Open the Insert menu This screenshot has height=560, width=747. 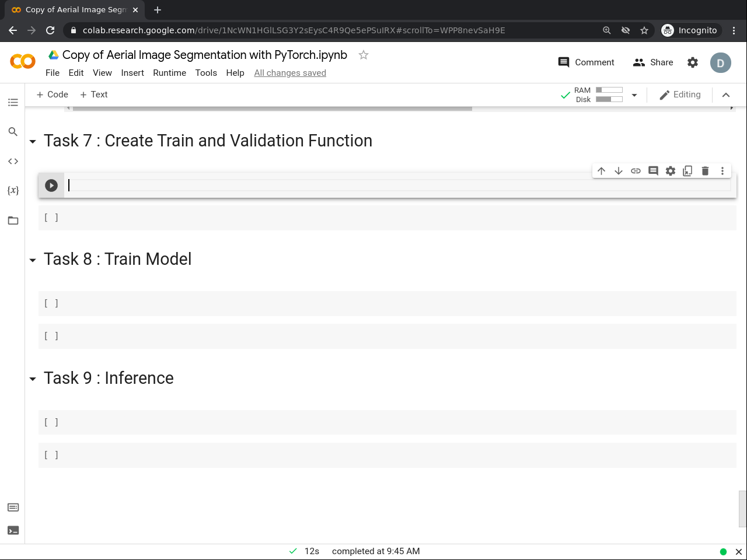pos(132,73)
